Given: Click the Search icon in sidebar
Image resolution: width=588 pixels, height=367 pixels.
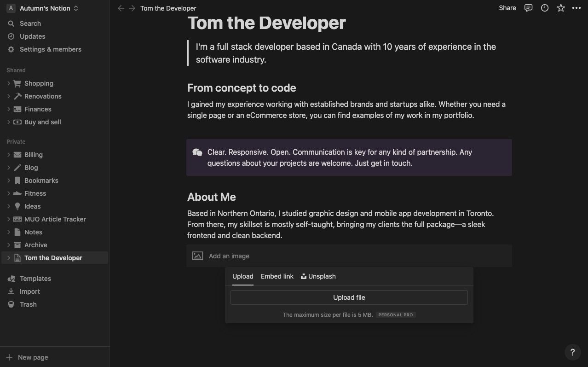Looking at the screenshot, I should (11, 23).
